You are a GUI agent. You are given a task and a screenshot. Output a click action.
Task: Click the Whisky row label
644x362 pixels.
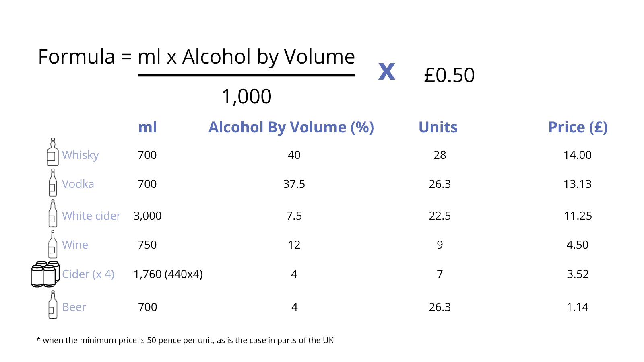(80, 155)
